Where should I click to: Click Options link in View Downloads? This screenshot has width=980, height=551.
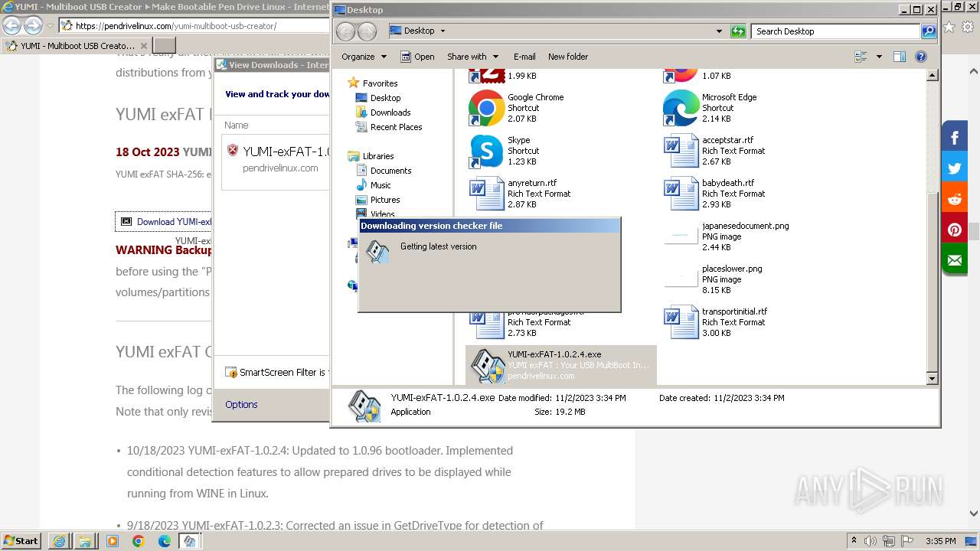[x=241, y=405]
